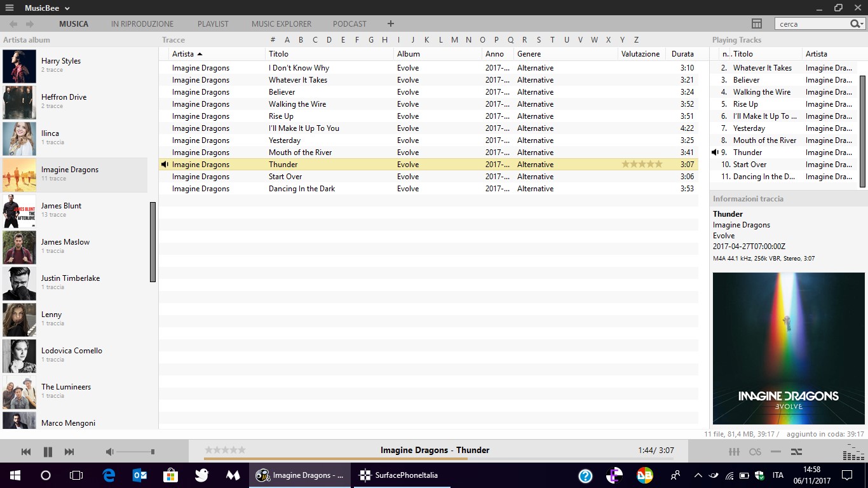Switch to the MUSICA tab
The width and height of the screenshot is (868, 488).
pyautogui.click(x=74, y=24)
